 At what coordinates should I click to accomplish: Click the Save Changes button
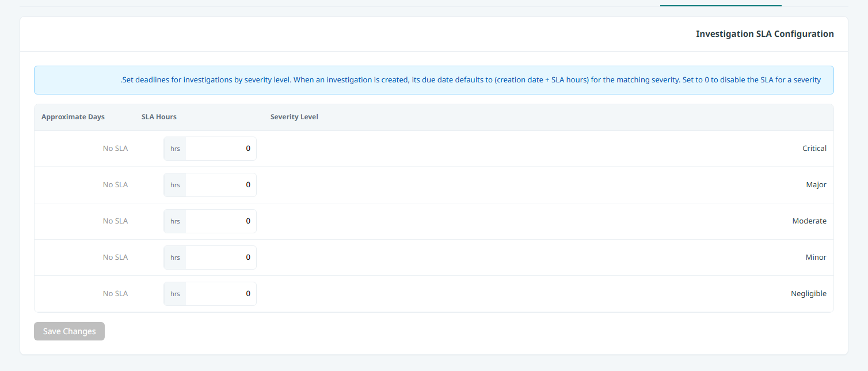click(x=69, y=331)
